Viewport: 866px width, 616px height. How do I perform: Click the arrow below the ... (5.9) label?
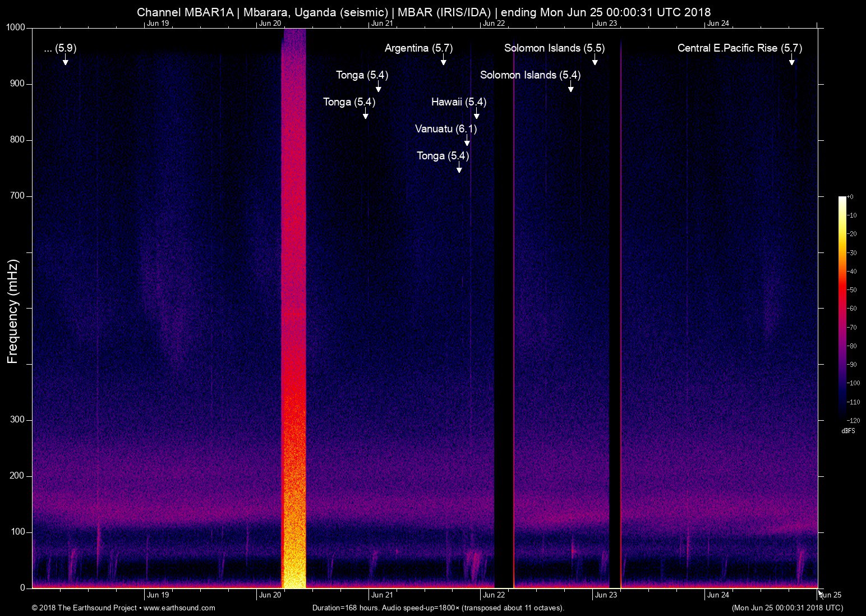point(66,59)
